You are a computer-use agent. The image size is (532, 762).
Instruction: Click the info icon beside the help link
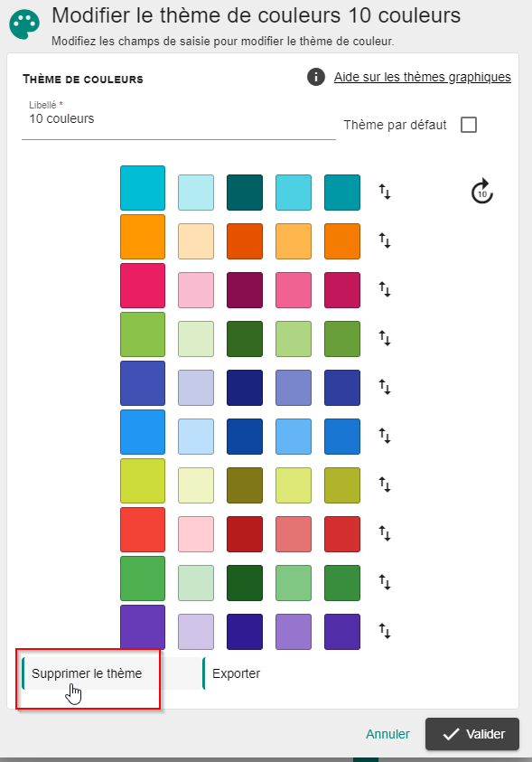[315, 77]
